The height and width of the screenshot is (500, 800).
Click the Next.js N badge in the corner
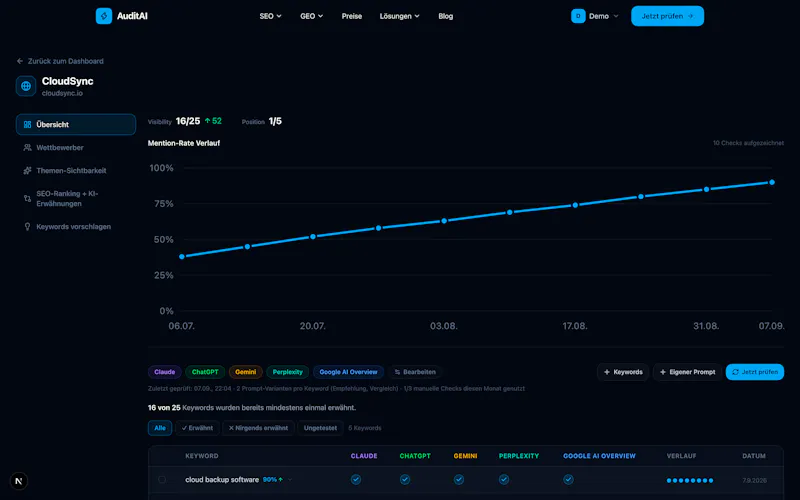[19, 481]
